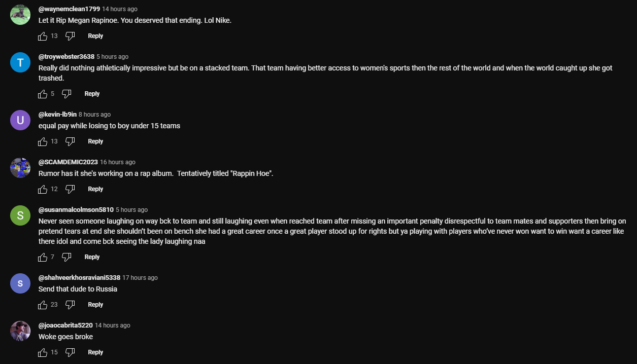Dislike the comment by @waynemclean1799
This screenshot has height=364, width=637.
pos(70,36)
